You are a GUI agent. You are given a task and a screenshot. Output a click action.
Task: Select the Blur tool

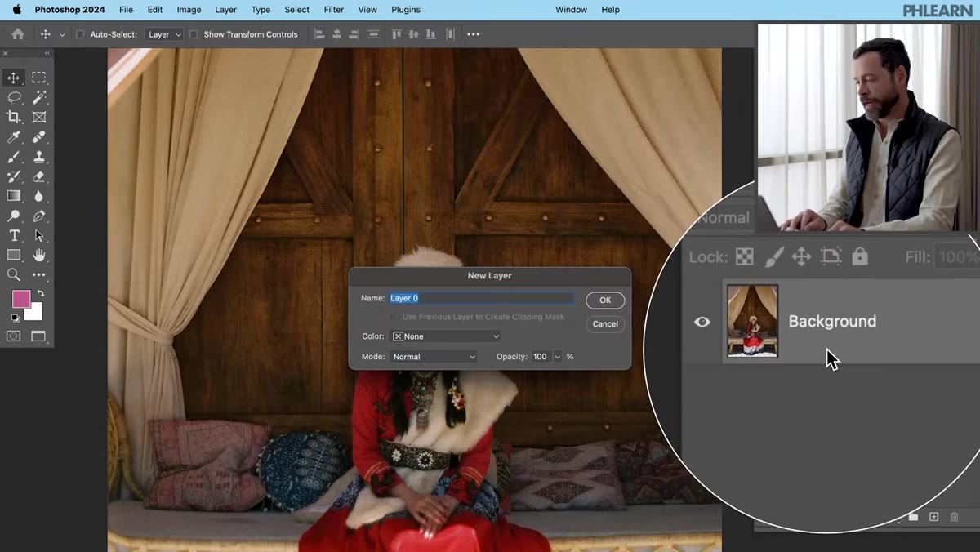(38, 196)
